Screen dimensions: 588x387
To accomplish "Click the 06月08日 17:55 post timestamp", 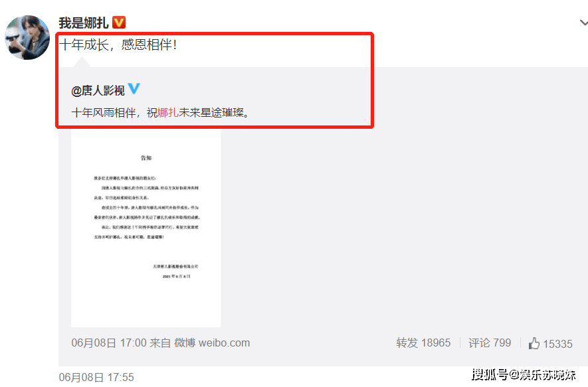I will pyautogui.click(x=96, y=377).
